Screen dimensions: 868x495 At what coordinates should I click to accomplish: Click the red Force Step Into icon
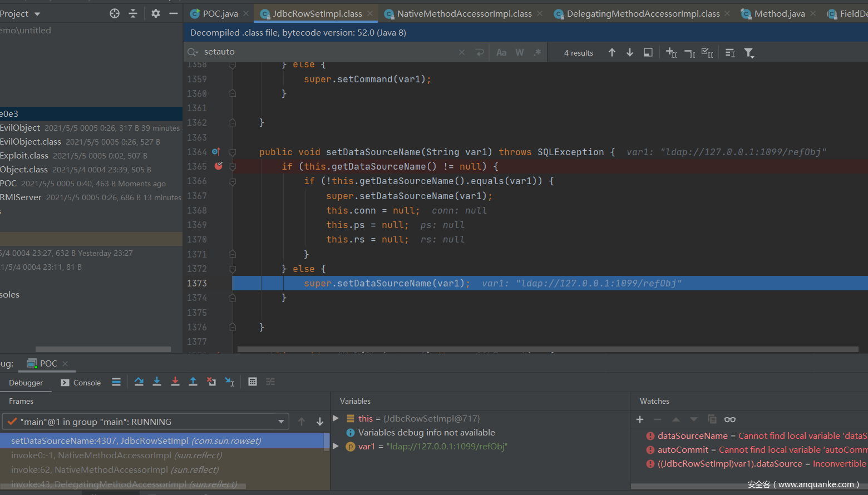[x=175, y=382]
